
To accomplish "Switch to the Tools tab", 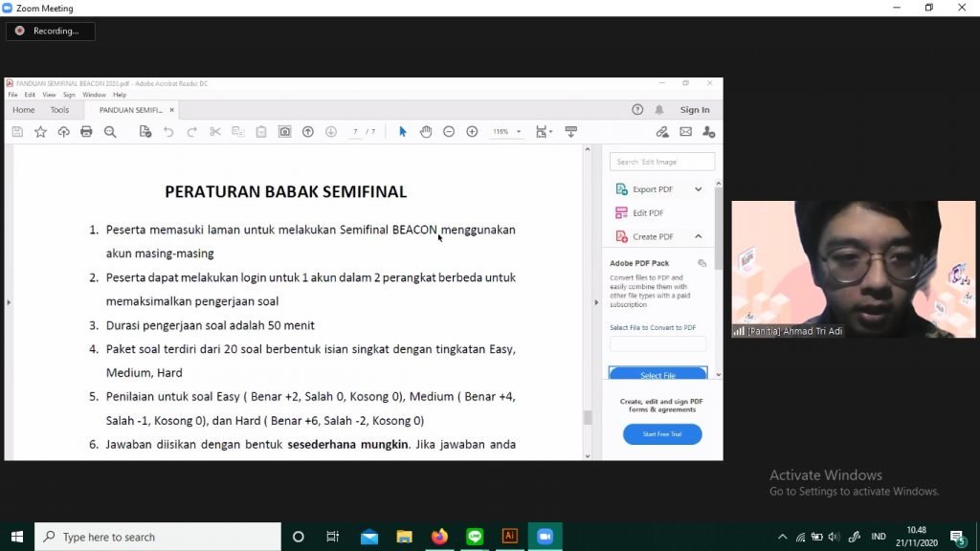I will [59, 110].
